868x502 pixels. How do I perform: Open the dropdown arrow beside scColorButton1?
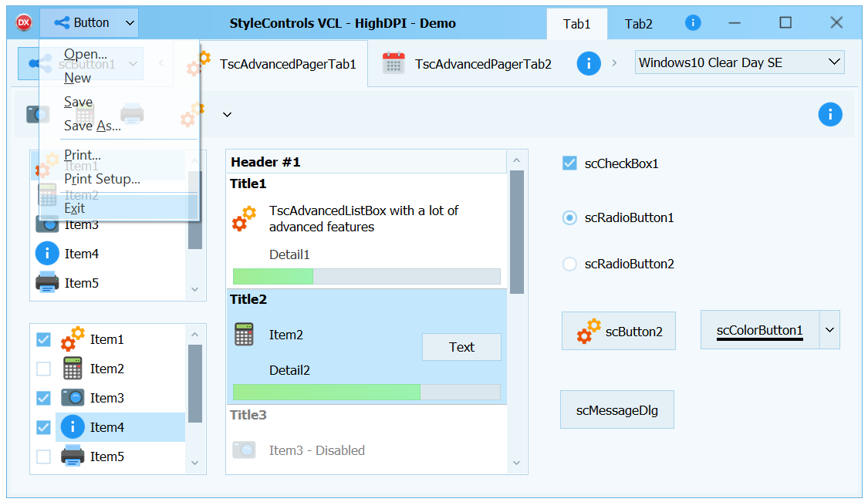click(829, 330)
